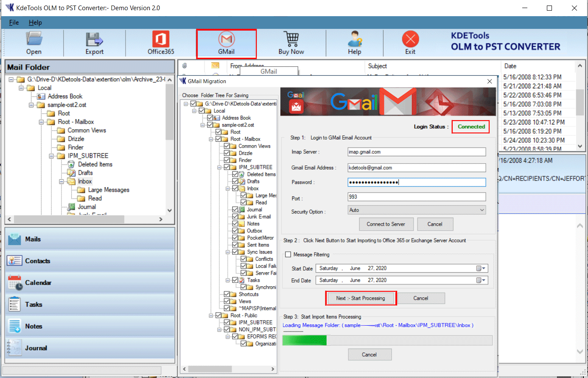This screenshot has width=588, height=378.
Task: Click the Open toolbar icon
Action: 34,39
